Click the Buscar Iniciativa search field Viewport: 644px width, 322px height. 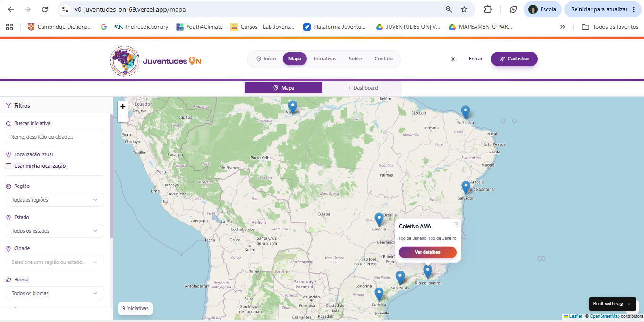(55, 137)
